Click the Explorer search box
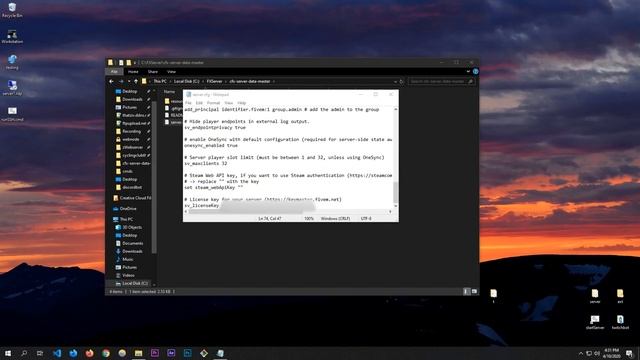 point(441,82)
